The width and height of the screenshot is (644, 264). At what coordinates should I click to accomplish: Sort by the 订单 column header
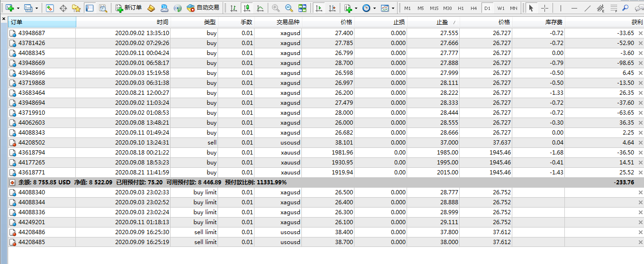coord(43,22)
